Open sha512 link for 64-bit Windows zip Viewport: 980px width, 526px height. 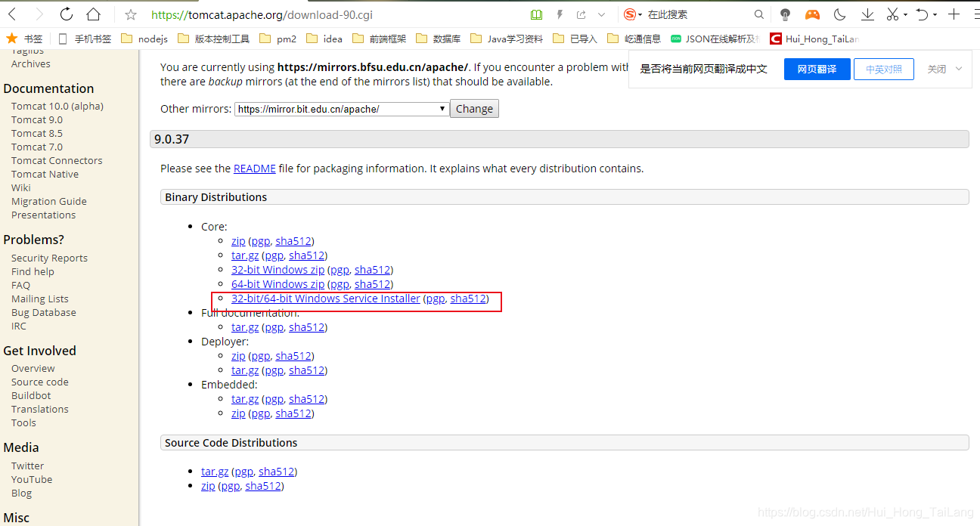pos(372,284)
